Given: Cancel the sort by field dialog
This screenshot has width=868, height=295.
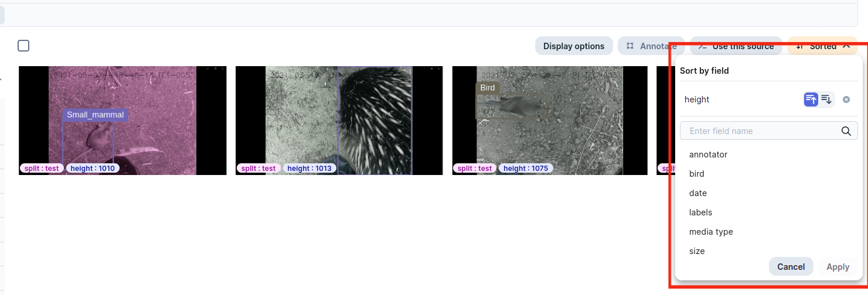Looking at the screenshot, I should point(791,267).
